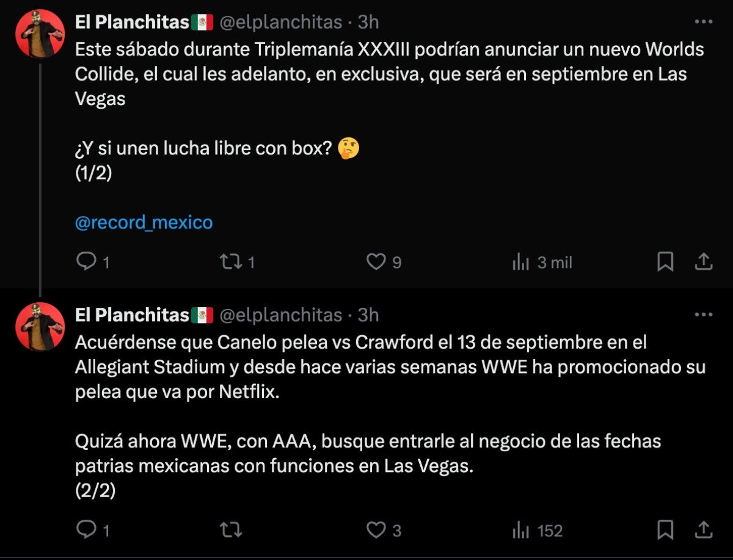Unlike the tweet with 9 likes

[x=377, y=261]
